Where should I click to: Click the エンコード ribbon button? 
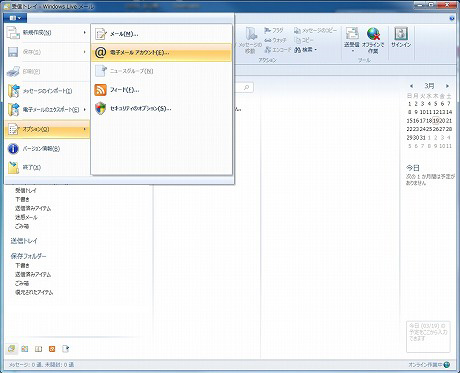pos(278,50)
